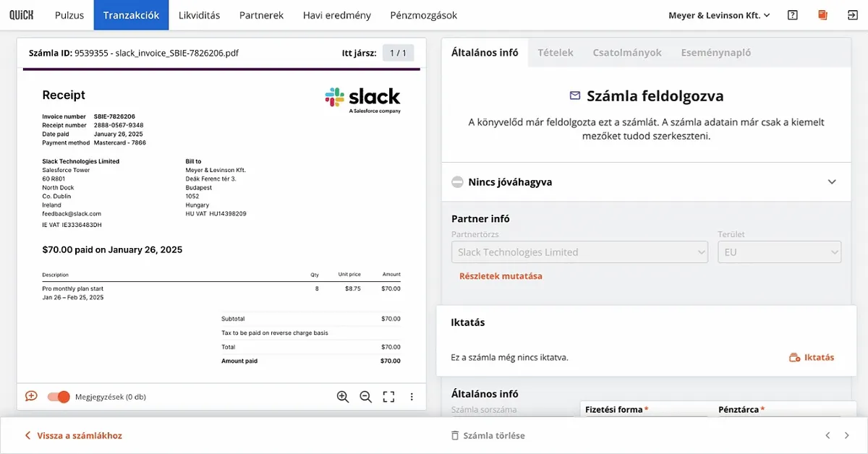Show the Eseménynapló tab
The width and height of the screenshot is (868, 454).
pos(716,53)
